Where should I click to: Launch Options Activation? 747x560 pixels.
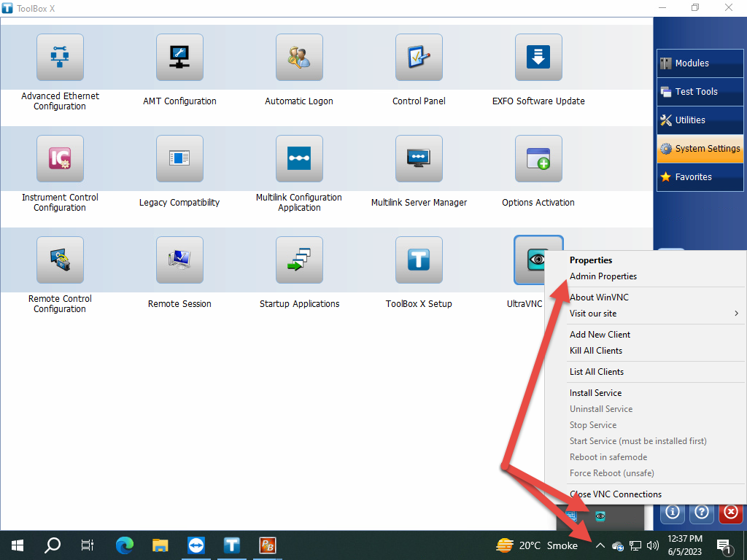pyautogui.click(x=538, y=158)
